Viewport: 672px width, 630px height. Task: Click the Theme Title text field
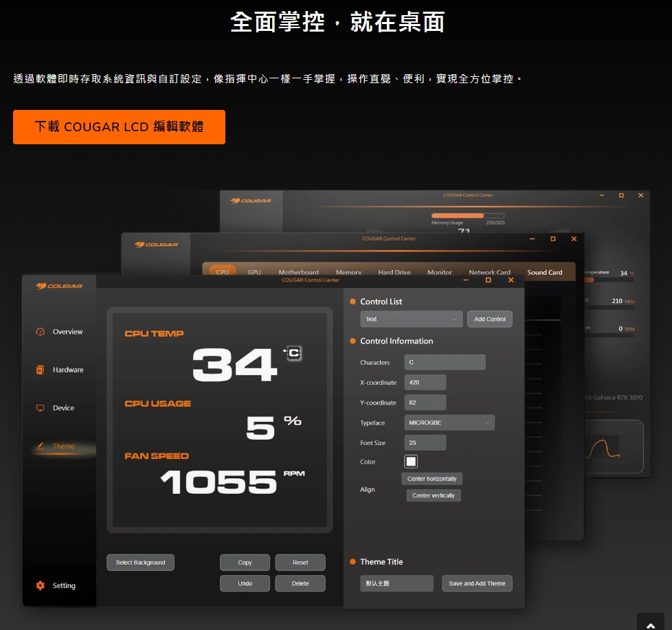click(x=396, y=583)
